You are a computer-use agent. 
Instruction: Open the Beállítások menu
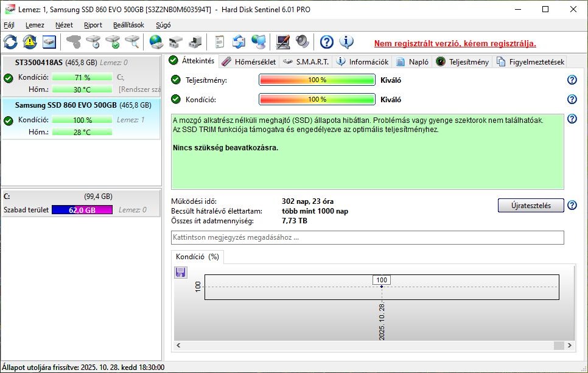(128, 25)
